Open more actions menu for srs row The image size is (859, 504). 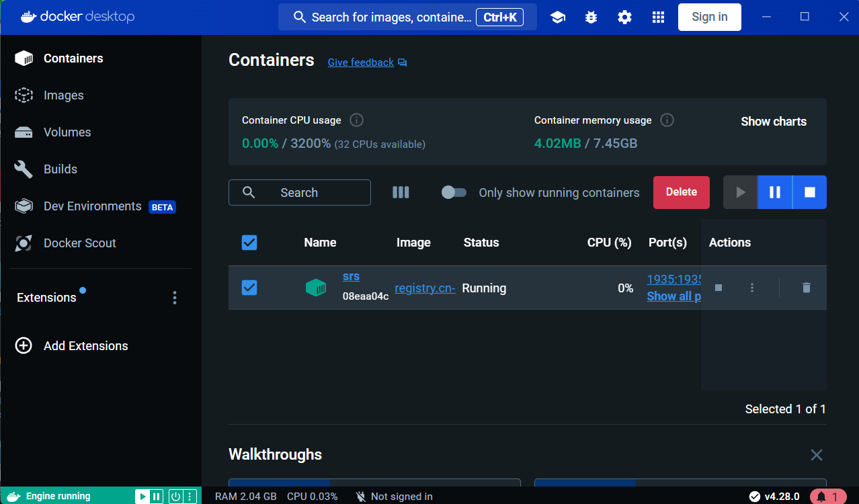[752, 288]
